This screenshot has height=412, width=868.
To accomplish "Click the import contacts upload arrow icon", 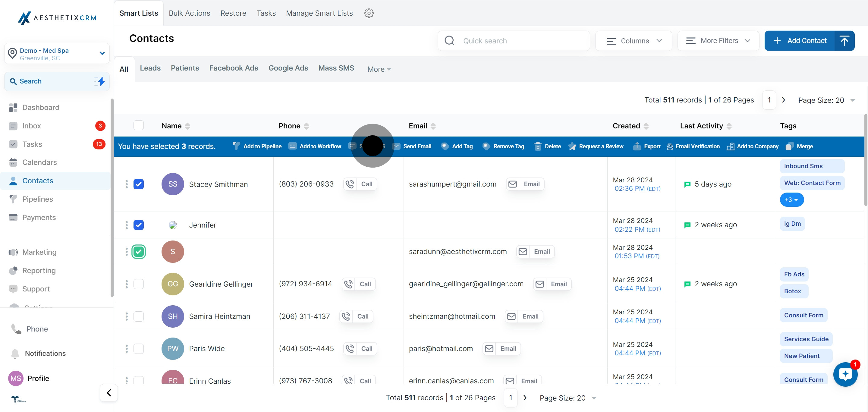I will (844, 41).
